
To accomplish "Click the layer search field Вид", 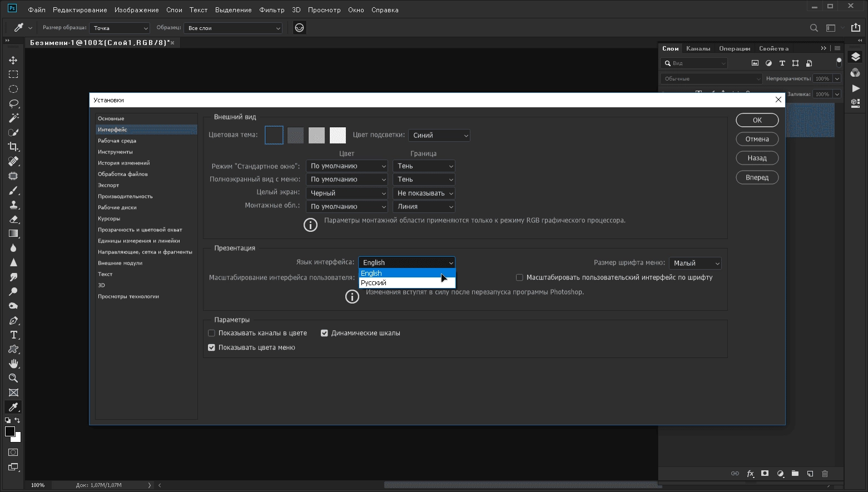I will click(x=695, y=63).
